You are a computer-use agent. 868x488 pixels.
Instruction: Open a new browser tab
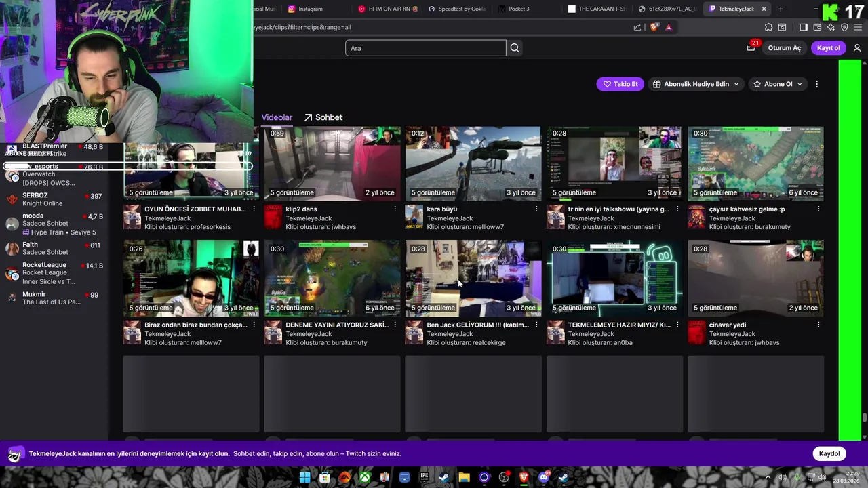tap(781, 9)
